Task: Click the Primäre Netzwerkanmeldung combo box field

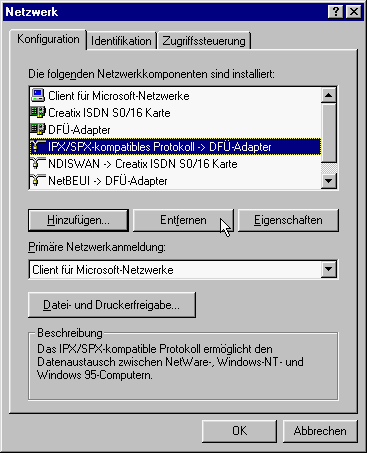Action: 183,269
